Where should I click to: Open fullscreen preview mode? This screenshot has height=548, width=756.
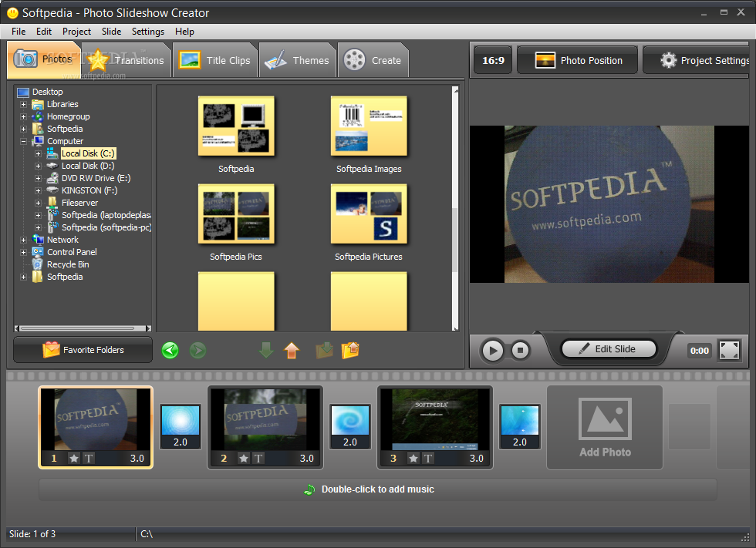[729, 350]
